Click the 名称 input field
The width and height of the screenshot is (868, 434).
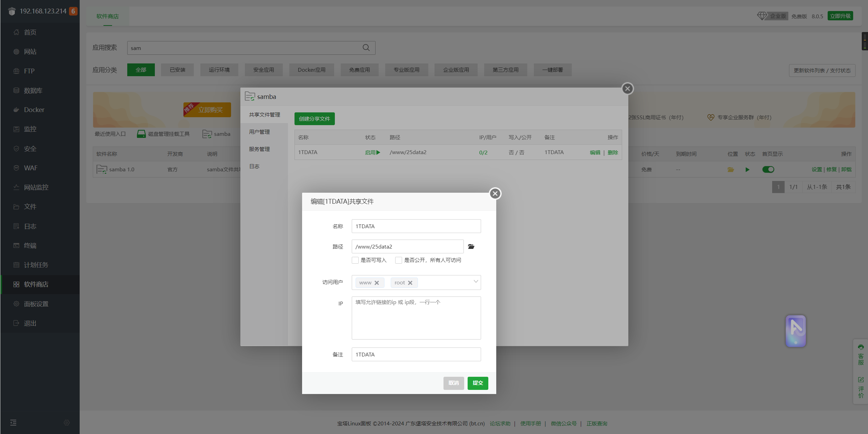[x=416, y=226]
